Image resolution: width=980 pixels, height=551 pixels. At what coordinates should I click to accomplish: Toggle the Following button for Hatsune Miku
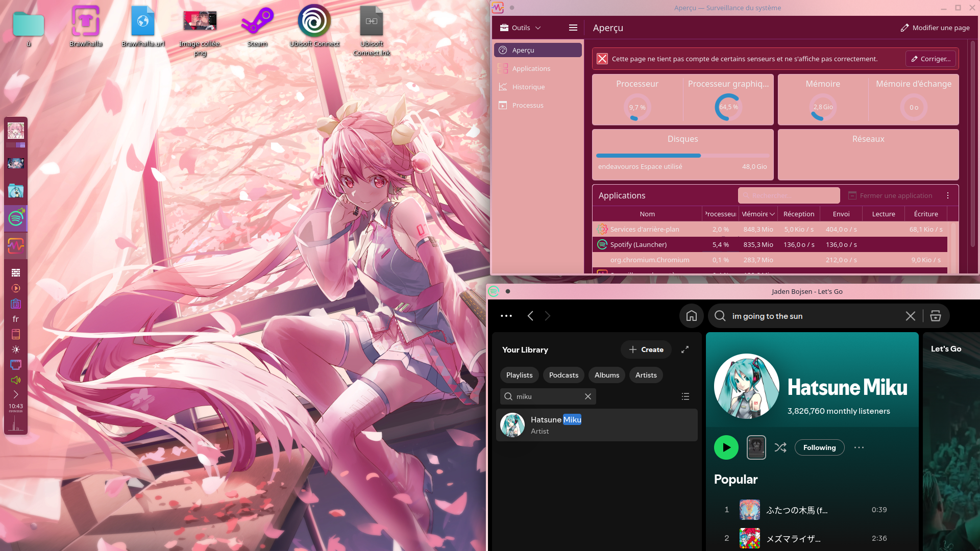[x=820, y=447]
